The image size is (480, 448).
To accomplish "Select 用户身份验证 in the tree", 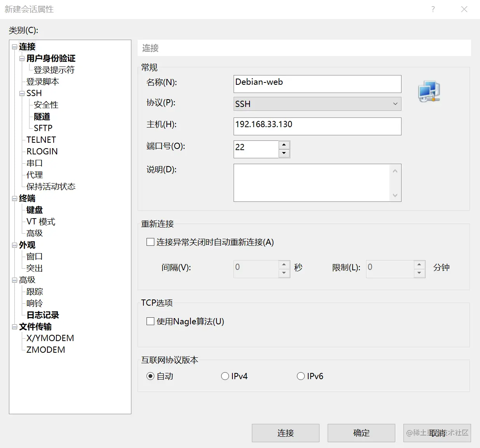I will [51, 58].
